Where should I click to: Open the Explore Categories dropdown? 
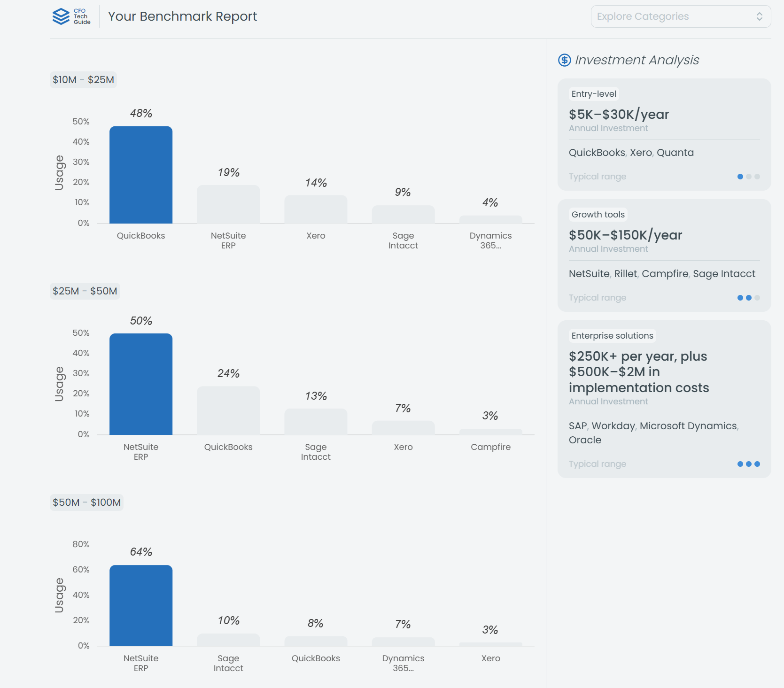(x=681, y=16)
